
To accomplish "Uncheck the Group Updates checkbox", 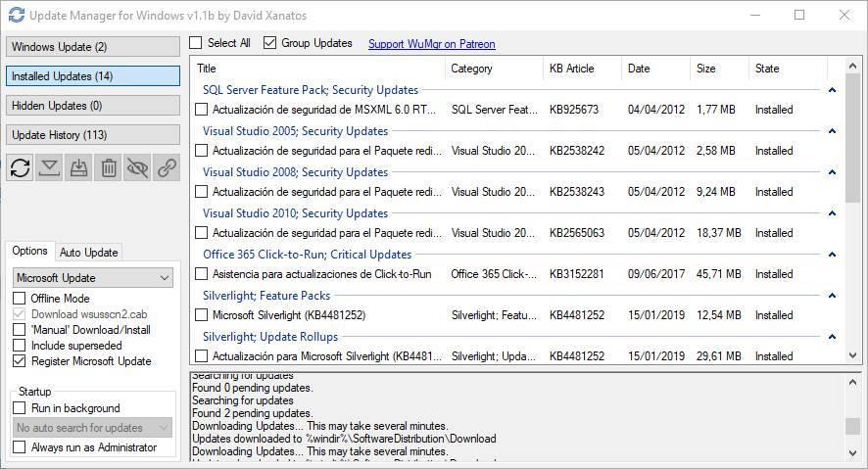I will [x=269, y=42].
